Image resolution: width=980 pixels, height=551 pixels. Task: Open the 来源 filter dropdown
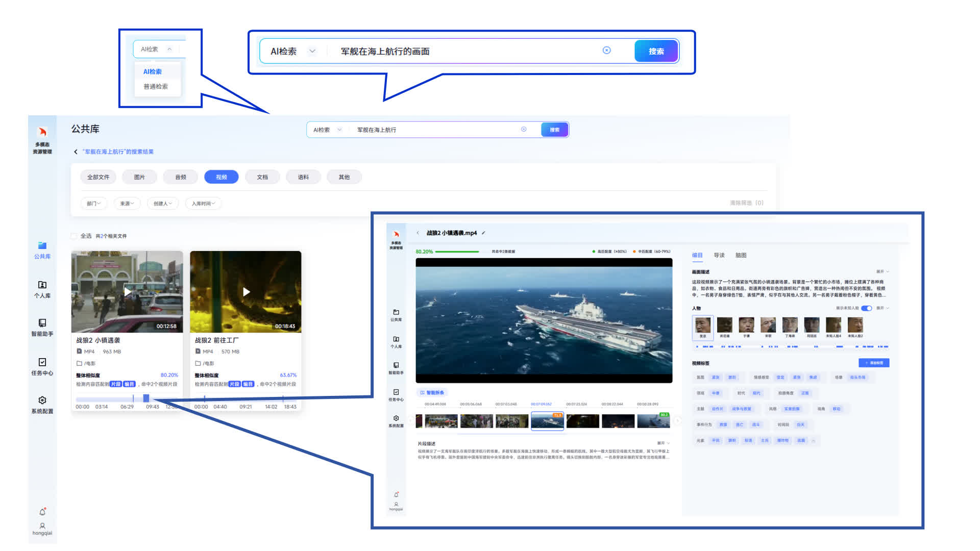coord(127,204)
